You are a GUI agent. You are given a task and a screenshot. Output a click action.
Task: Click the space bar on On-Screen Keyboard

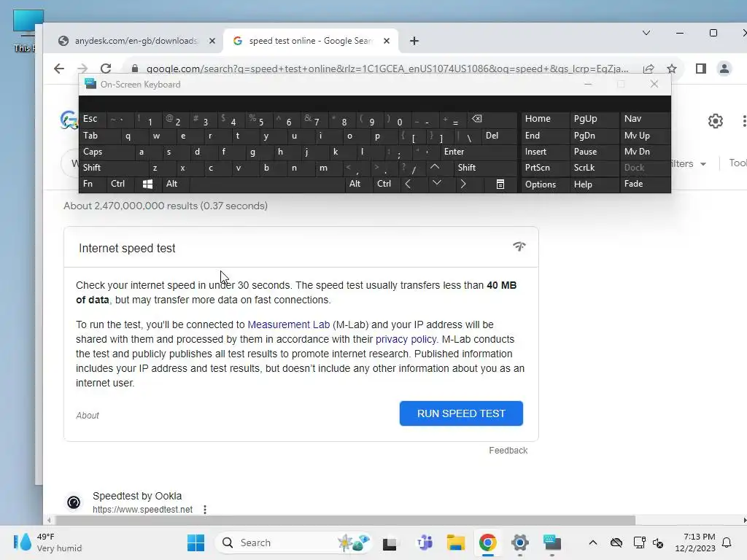[x=268, y=184]
